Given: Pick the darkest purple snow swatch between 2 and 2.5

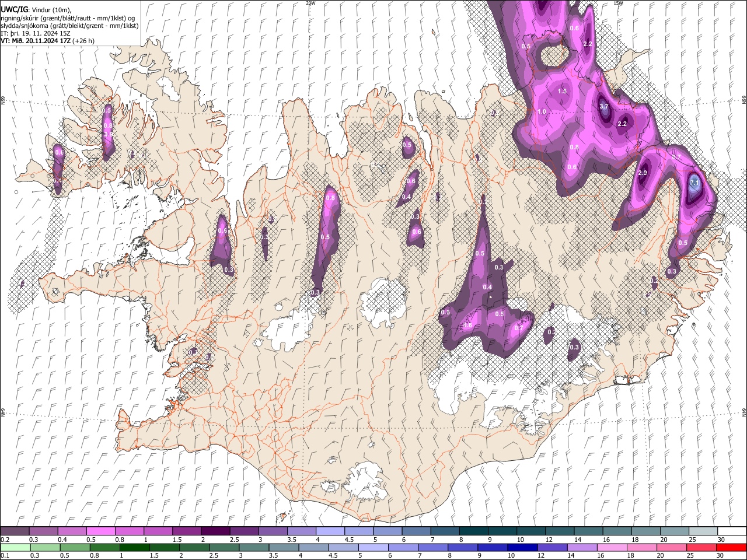Looking at the screenshot, I should 215,531.
